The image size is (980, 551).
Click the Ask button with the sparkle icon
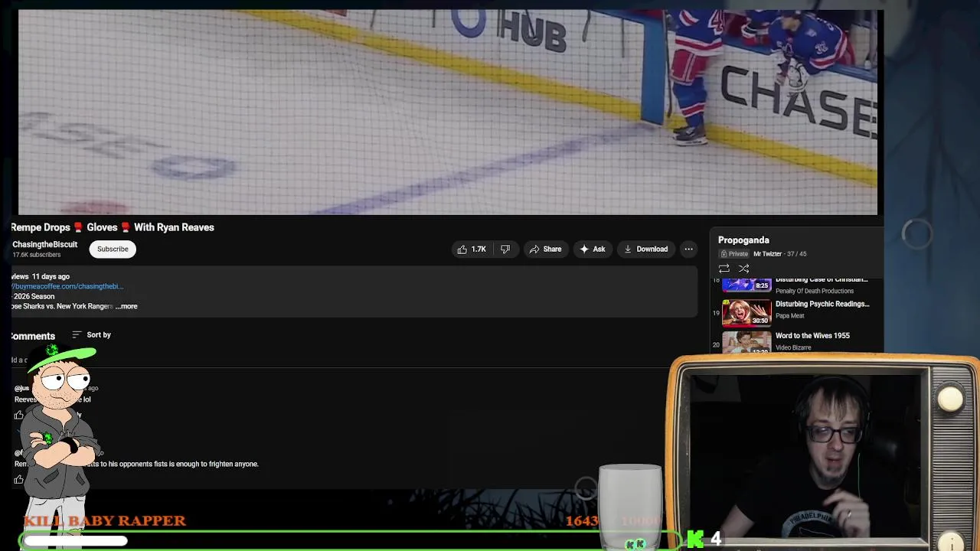593,249
